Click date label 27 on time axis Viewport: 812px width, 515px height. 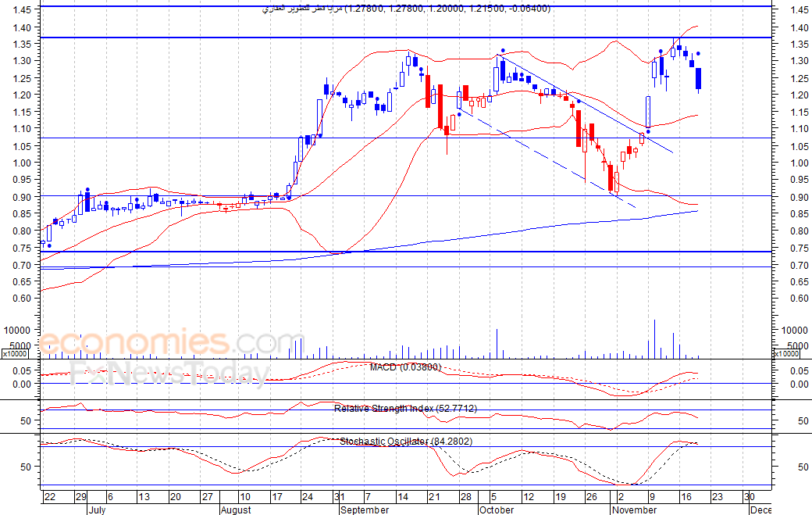207,497
